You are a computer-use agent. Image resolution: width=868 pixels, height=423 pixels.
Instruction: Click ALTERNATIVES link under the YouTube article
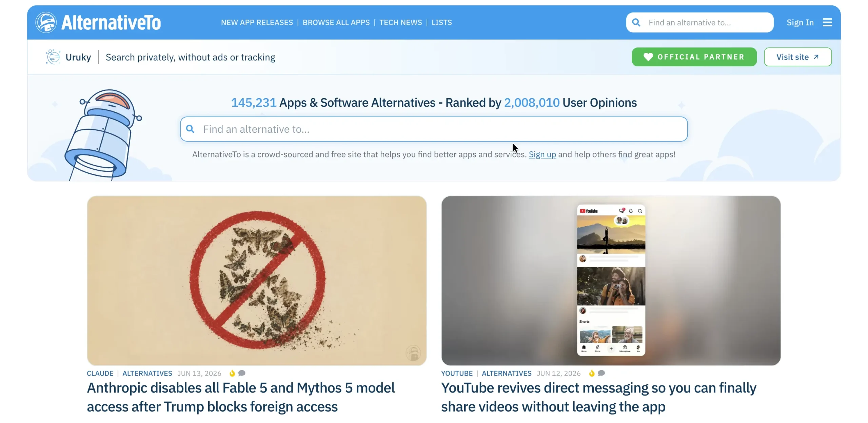(507, 373)
